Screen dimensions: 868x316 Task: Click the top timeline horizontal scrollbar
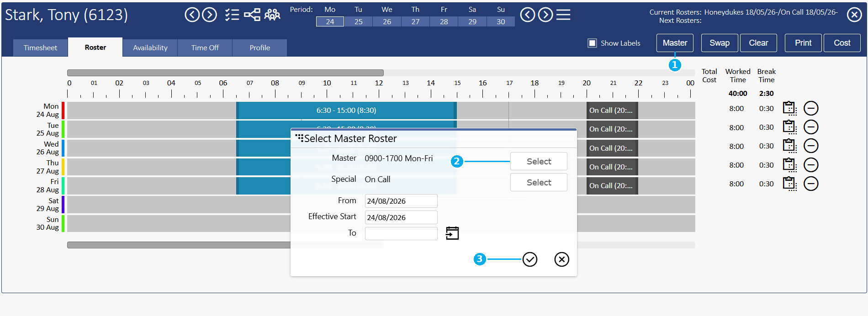click(x=225, y=73)
